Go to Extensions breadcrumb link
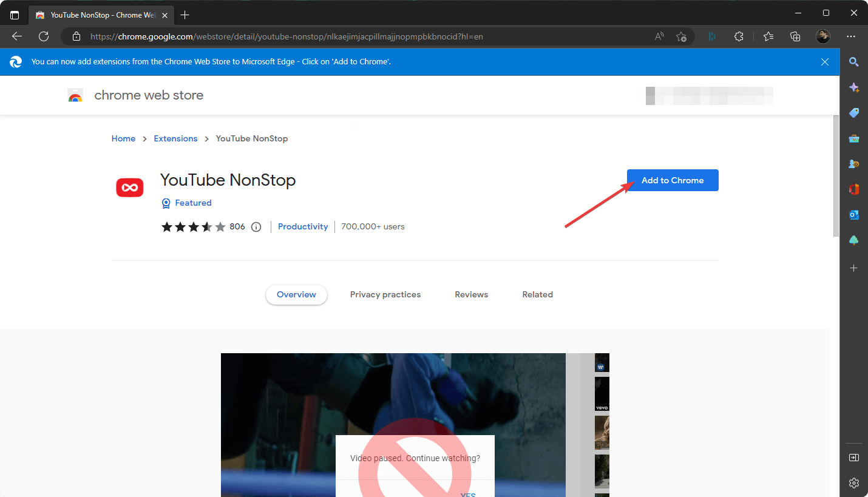The image size is (868, 497). pyautogui.click(x=175, y=138)
